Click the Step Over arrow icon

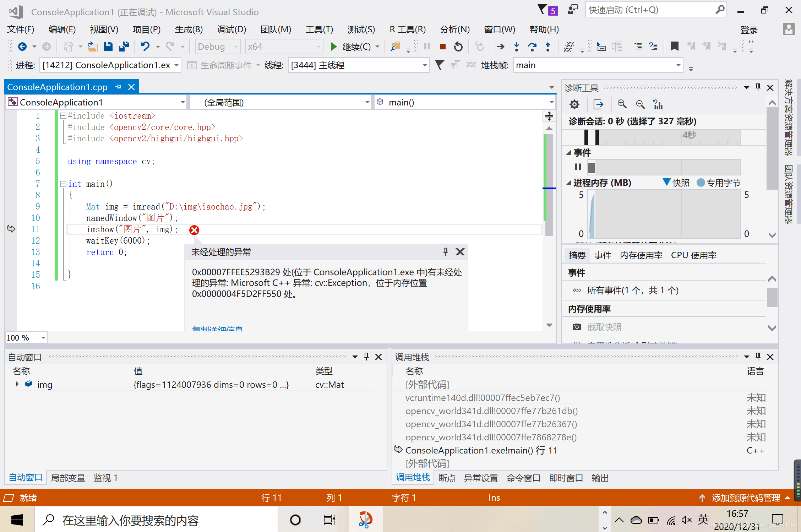point(532,47)
